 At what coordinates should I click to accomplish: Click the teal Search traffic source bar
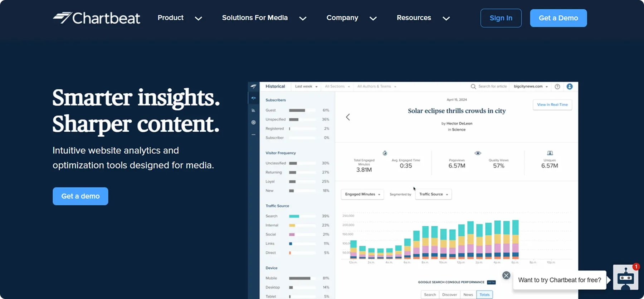294,216
